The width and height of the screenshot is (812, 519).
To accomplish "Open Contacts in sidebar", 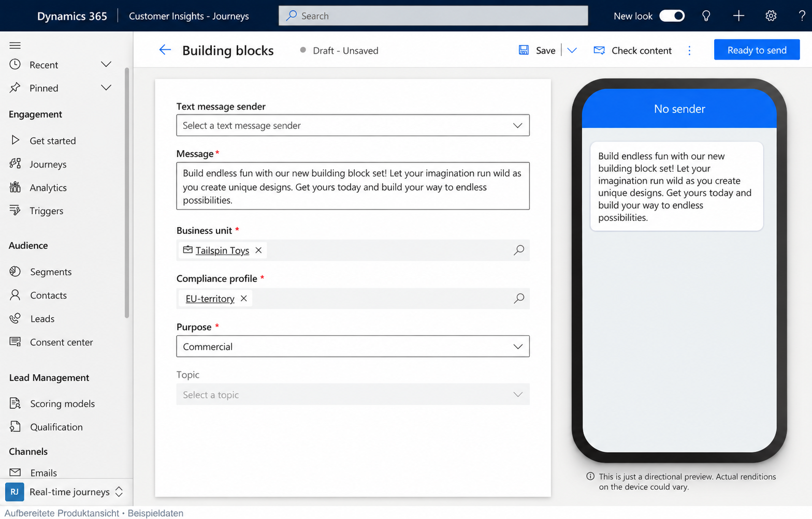I will [x=48, y=295].
